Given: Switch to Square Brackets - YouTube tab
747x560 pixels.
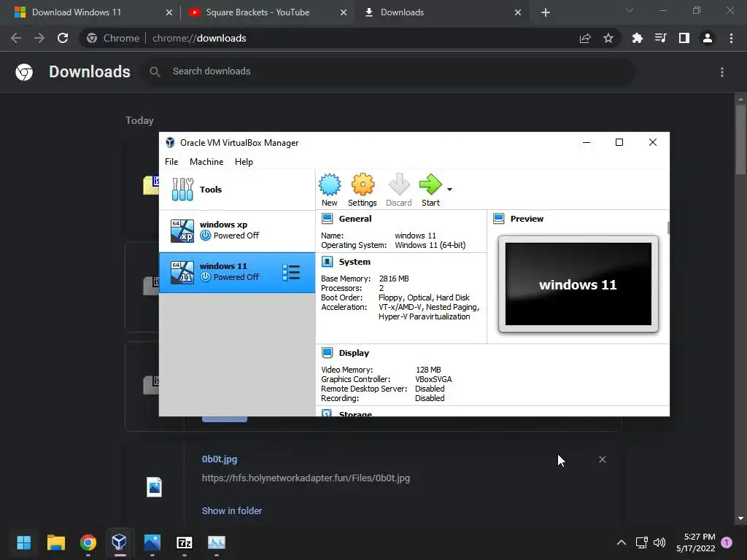Looking at the screenshot, I should tap(258, 12).
